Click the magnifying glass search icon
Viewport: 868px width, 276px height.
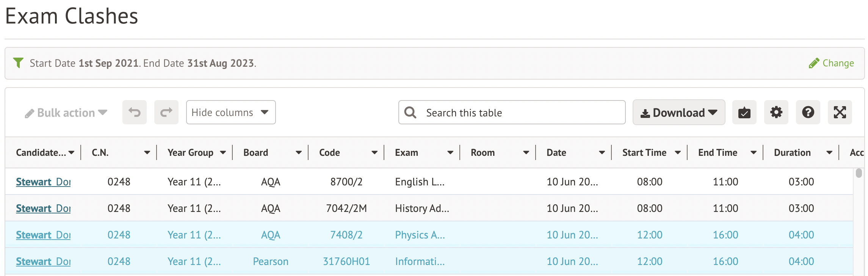point(410,112)
